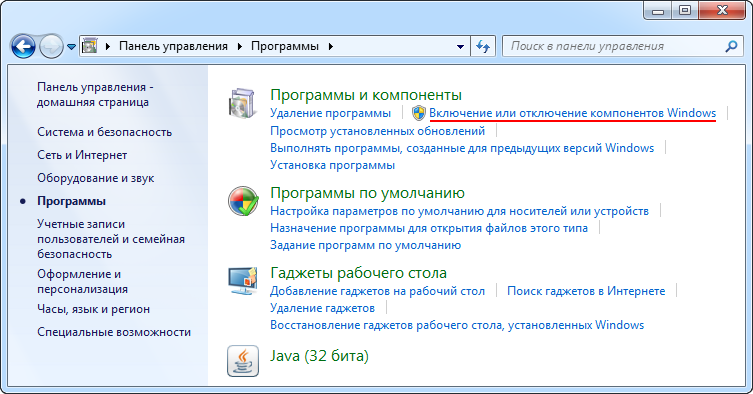The image size is (753, 394).
Task: Open Сеть и Интернет in sidebar
Action: coord(82,155)
